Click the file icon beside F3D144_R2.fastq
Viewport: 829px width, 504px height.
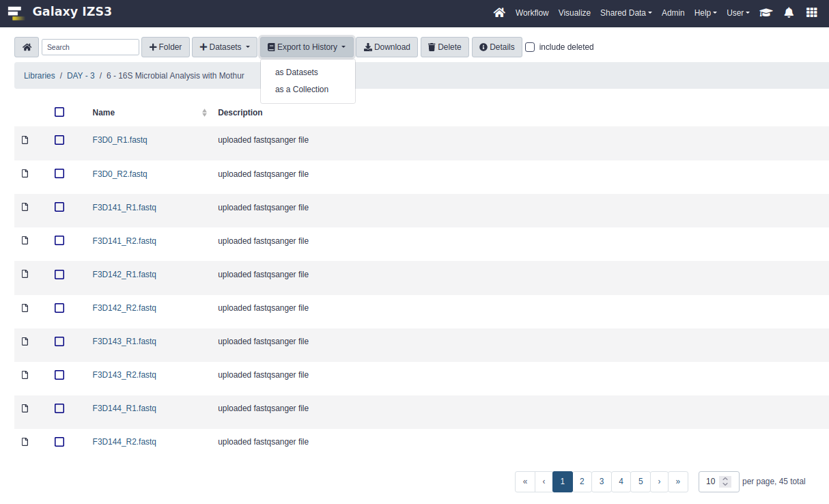coord(25,442)
